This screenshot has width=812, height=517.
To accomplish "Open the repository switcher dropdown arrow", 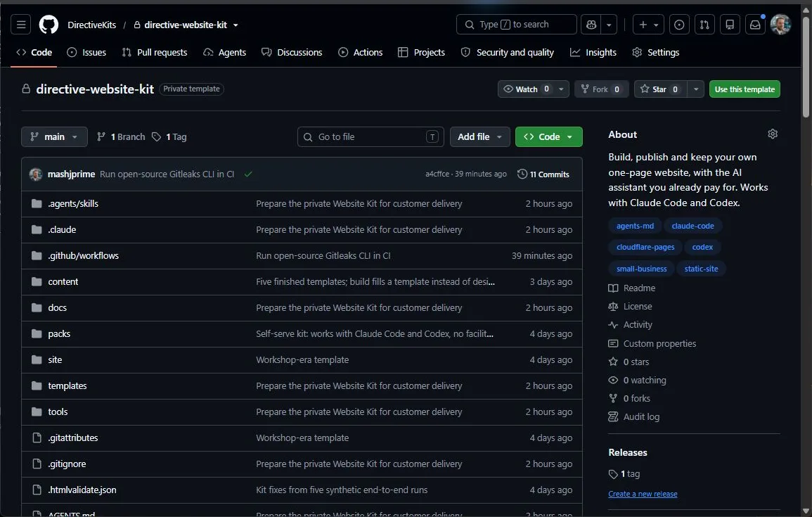I will 236,25.
